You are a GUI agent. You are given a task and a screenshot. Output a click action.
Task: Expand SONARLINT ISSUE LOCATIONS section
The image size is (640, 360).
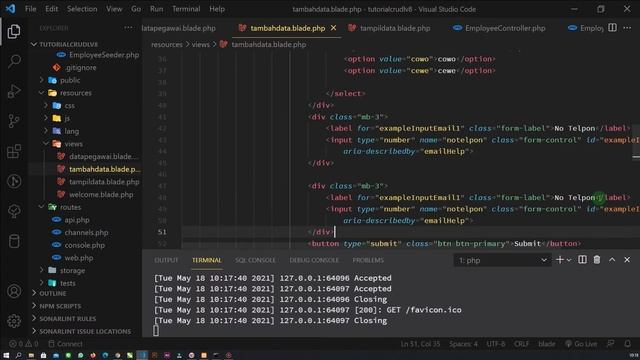(x=85, y=331)
